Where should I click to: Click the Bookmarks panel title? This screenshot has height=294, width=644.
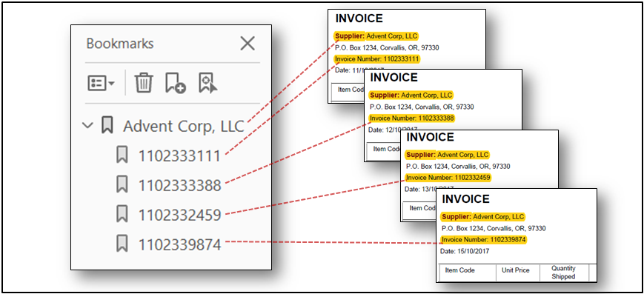tap(120, 44)
